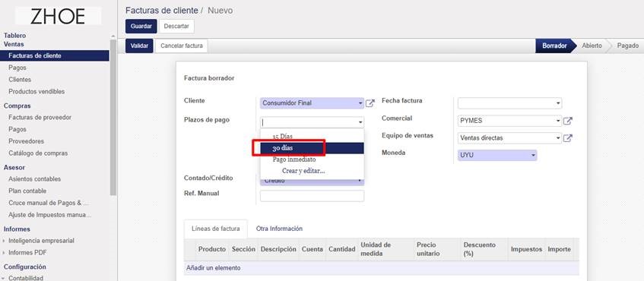Open Pagos under Ventas
Image resolution: width=644 pixels, height=281 pixels.
(17, 68)
